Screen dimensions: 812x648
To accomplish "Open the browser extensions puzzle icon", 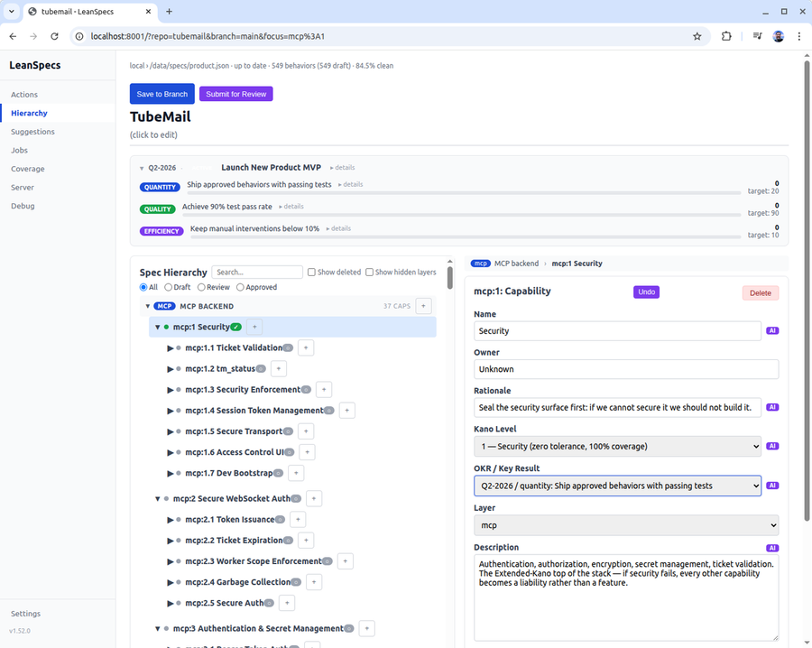I will tap(726, 36).
